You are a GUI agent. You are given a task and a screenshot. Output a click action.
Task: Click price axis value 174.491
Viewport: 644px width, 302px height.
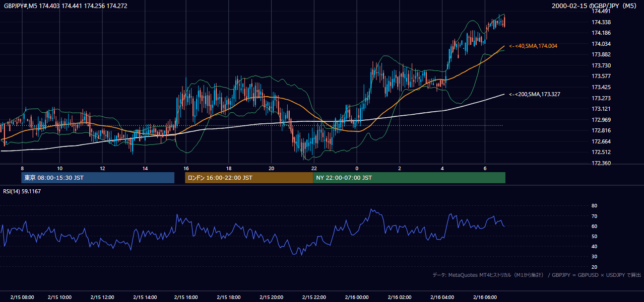601,11
